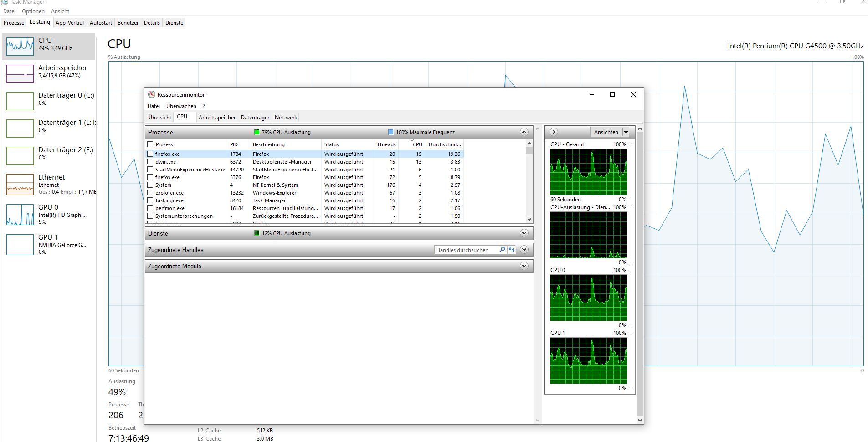
Task: Sort by Threads column header
Action: [385, 144]
